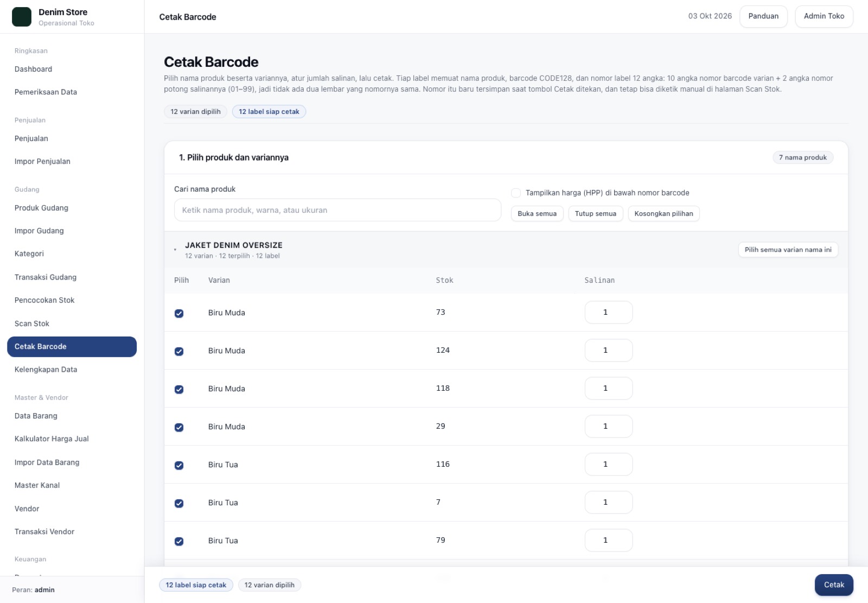
Task: Click Salinan field for Biru Tua stock 116
Action: click(609, 464)
